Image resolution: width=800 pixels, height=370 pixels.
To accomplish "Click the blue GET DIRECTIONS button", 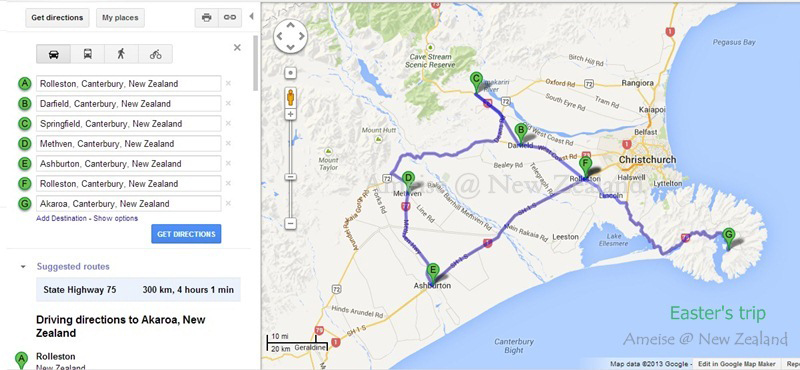I will [x=186, y=234].
